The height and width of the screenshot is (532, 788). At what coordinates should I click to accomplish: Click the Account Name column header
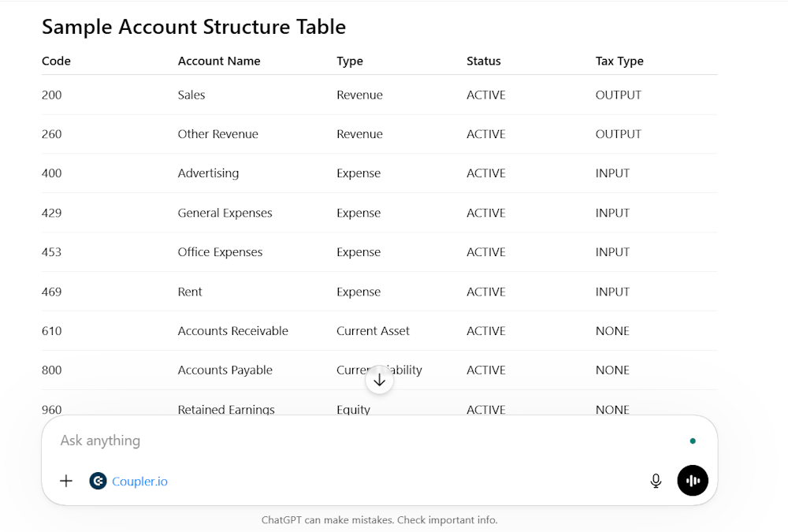tap(219, 61)
